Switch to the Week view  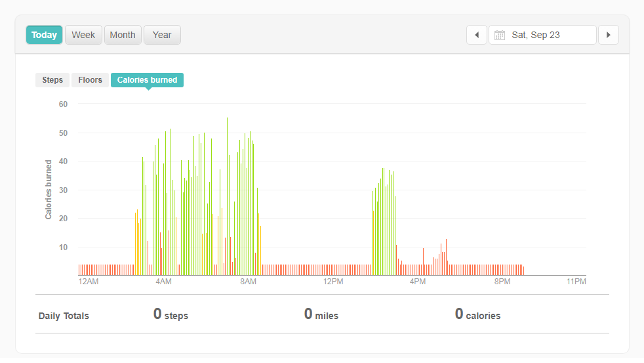[x=83, y=35]
